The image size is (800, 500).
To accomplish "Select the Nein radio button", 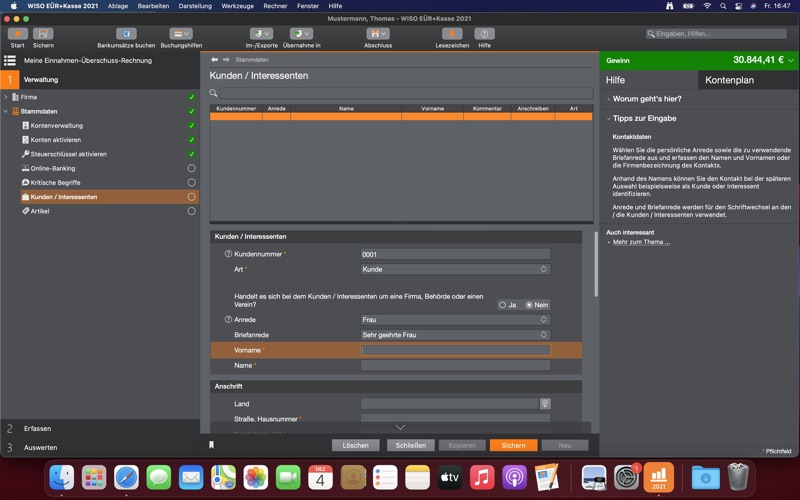I will point(529,305).
